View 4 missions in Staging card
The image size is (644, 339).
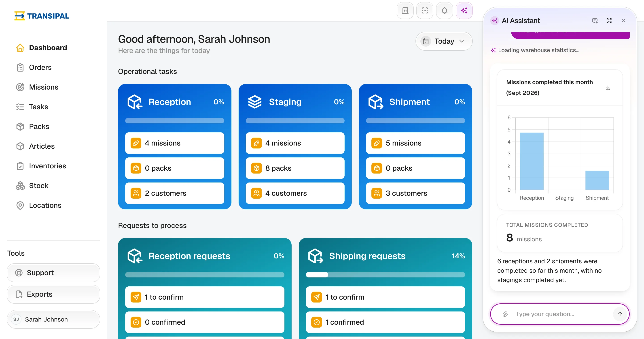tap(295, 143)
